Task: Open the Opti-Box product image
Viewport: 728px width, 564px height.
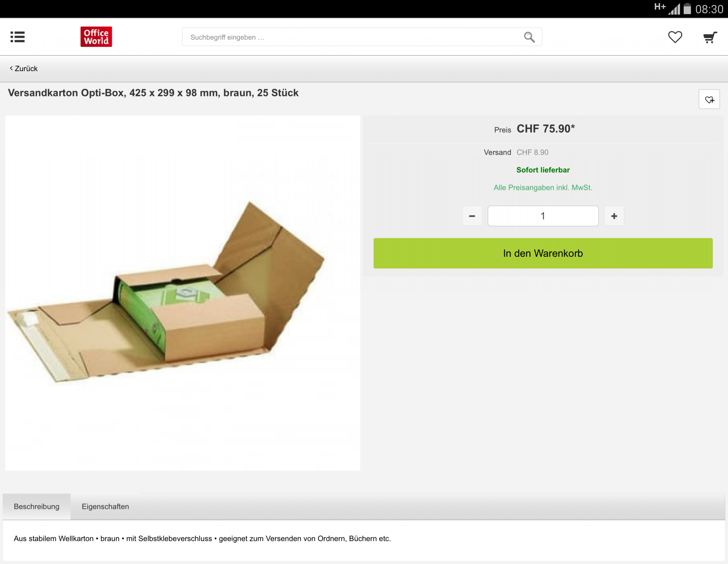Action: 183,293
